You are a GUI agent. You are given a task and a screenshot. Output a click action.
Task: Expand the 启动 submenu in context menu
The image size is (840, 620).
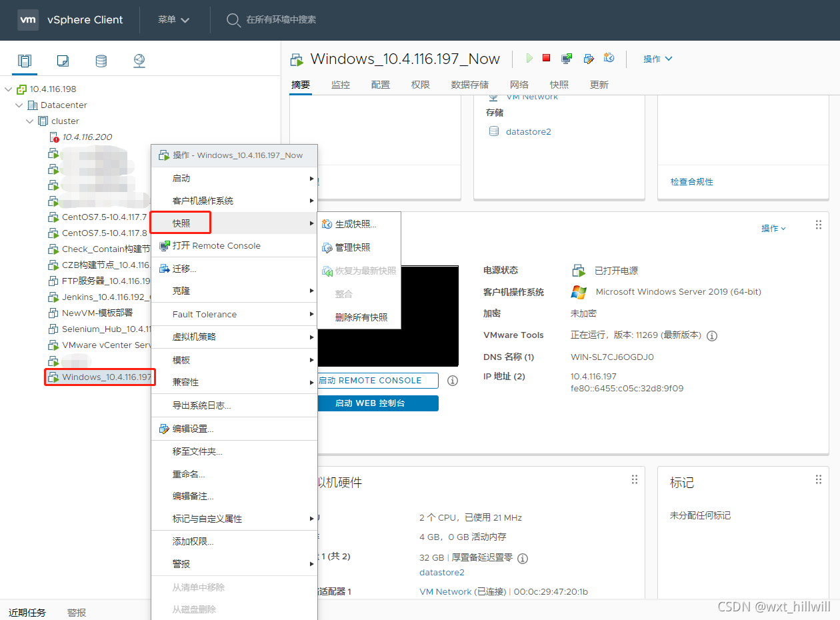[235, 178]
